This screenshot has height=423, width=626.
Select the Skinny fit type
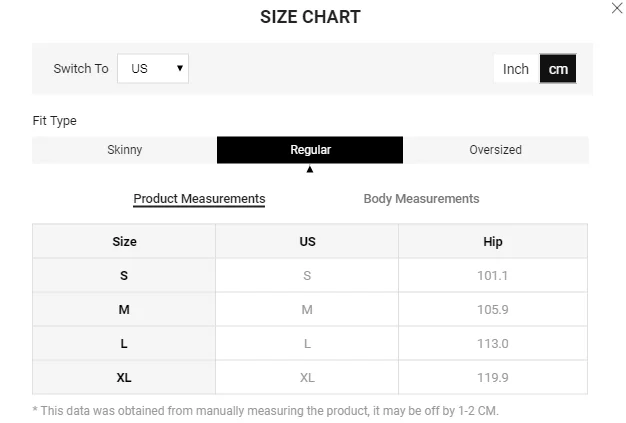(x=125, y=150)
